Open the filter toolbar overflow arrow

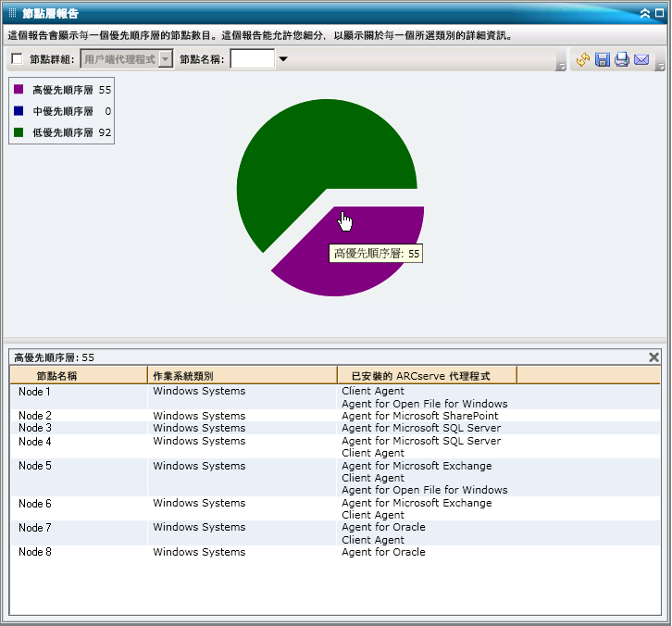(x=561, y=66)
